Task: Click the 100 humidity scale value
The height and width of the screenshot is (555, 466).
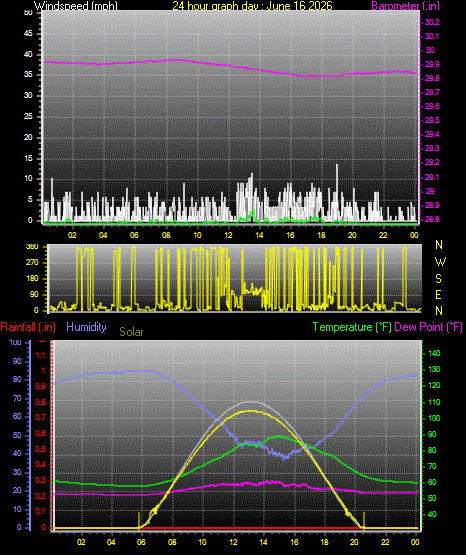Action: pyautogui.click(x=16, y=342)
